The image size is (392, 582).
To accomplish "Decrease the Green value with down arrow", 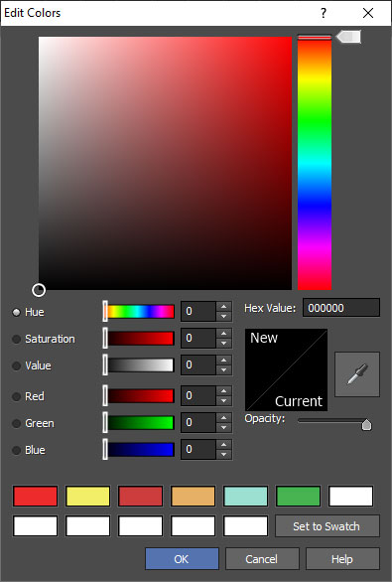I will pyautogui.click(x=223, y=427).
